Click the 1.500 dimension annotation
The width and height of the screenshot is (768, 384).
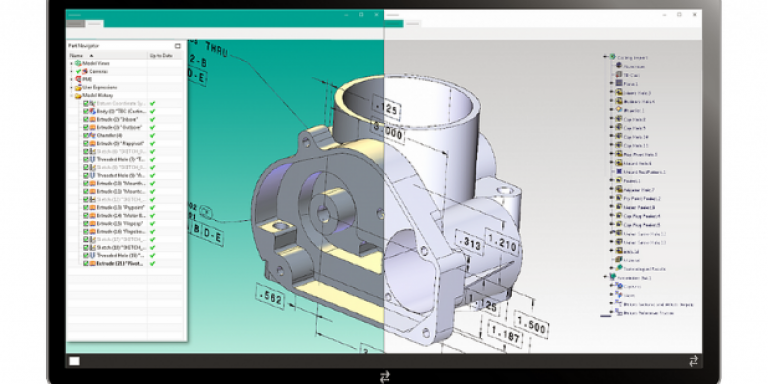click(x=531, y=323)
